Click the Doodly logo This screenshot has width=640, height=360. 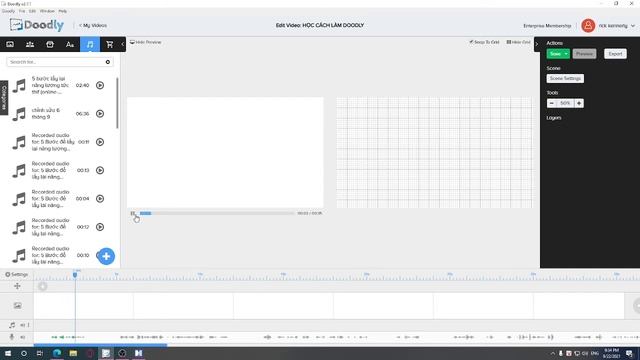point(37,25)
